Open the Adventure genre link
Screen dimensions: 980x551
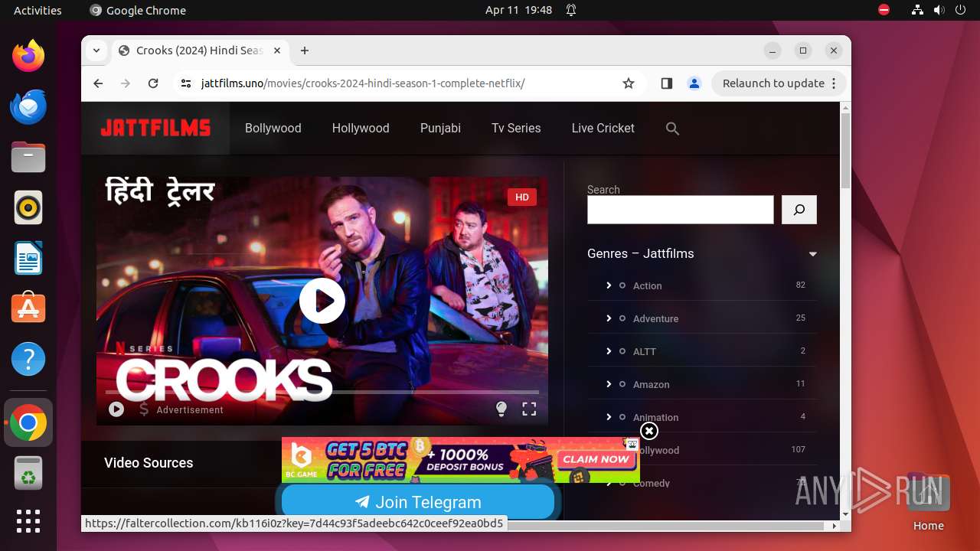point(655,318)
